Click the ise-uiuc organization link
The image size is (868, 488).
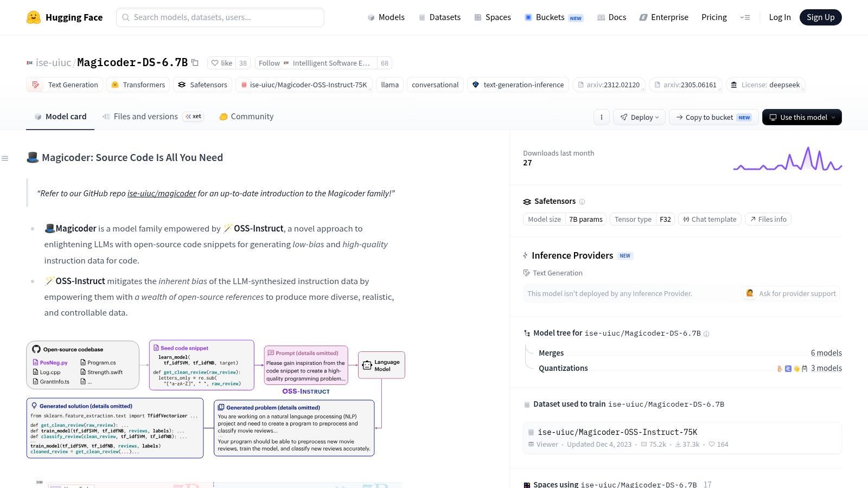tap(53, 63)
